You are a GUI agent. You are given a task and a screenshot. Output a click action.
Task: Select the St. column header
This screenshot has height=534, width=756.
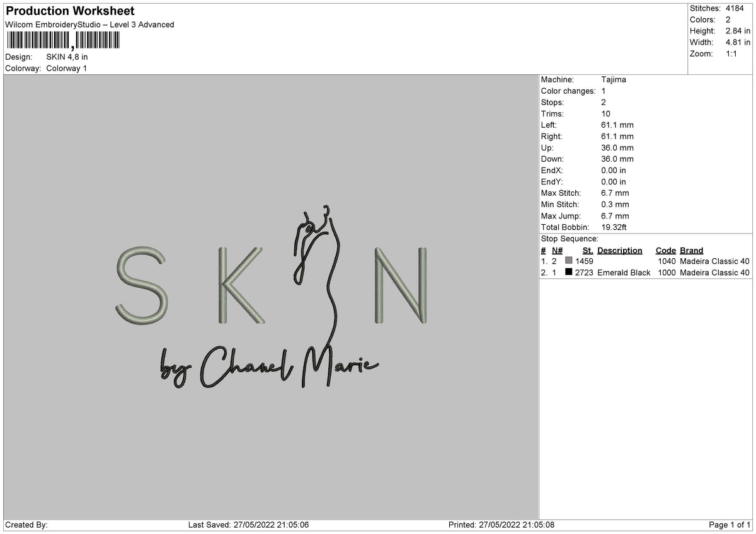587,250
